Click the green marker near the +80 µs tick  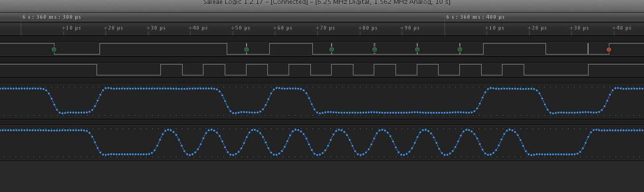tap(375, 50)
